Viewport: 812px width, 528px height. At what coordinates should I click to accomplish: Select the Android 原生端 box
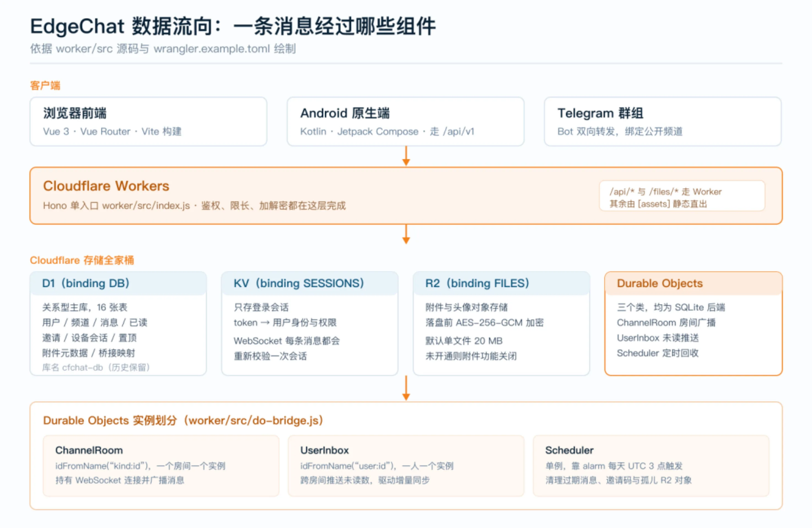click(x=405, y=121)
